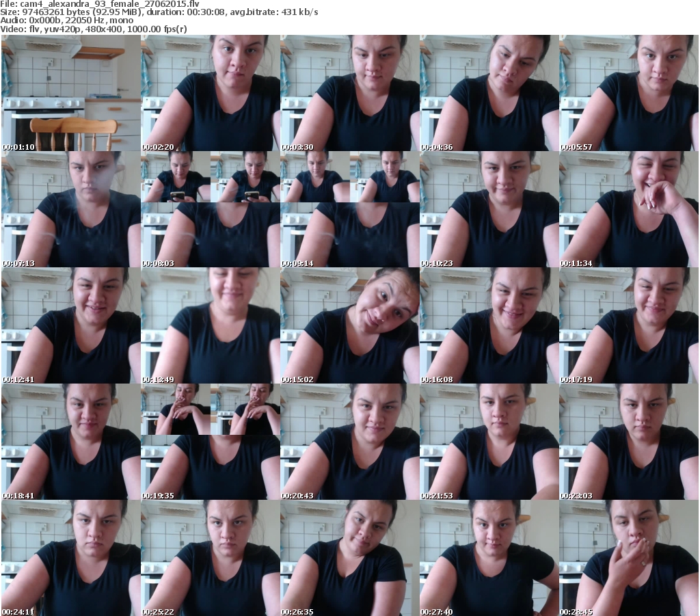
Task: Open the frame timestamped 00:07:13
Action: (x=70, y=209)
